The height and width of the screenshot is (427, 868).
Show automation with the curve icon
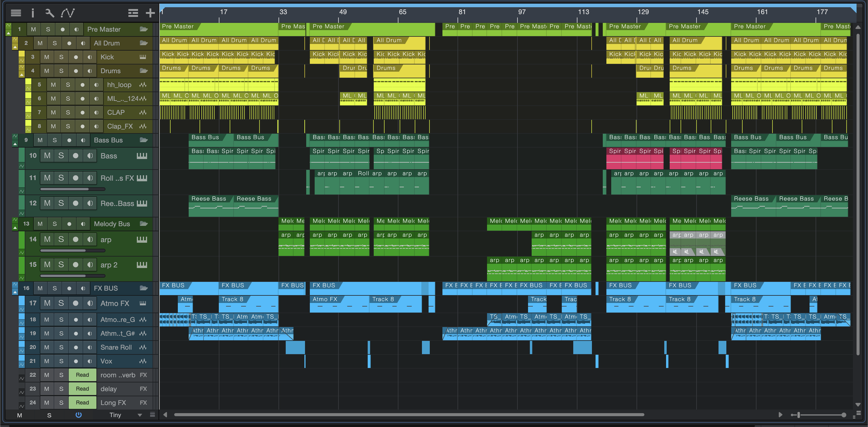pos(68,13)
